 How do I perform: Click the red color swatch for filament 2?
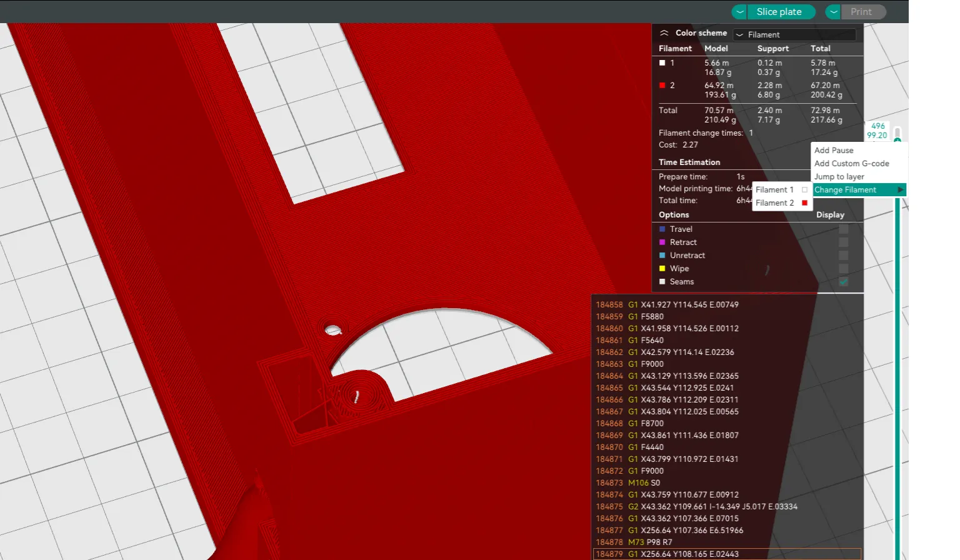[x=662, y=86]
